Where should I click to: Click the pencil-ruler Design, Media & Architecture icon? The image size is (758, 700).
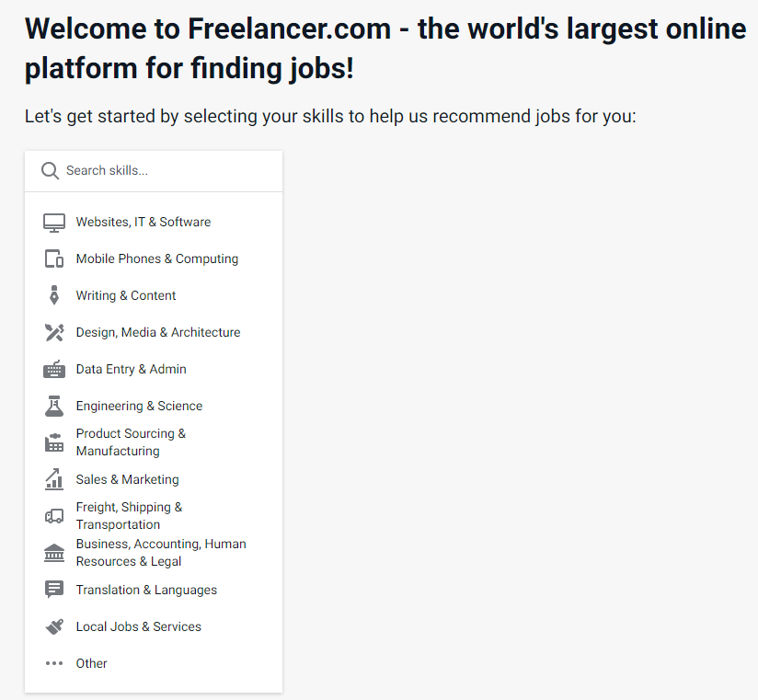pyautogui.click(x=54, y=333)
